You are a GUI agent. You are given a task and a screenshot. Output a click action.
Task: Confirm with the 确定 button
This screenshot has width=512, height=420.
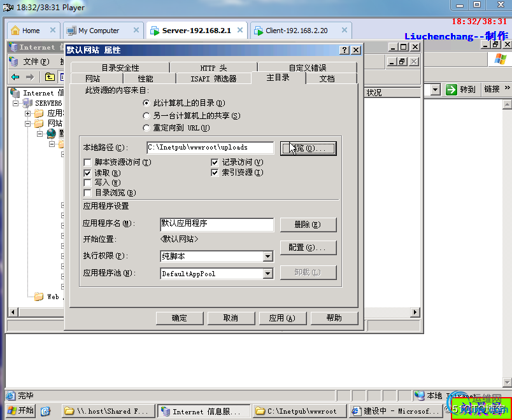pos(180,318)
